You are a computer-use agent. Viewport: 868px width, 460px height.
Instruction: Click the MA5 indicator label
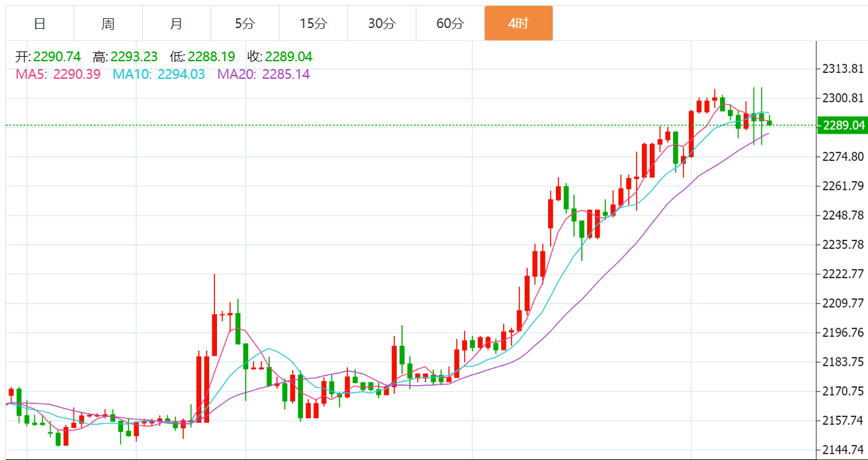(58, 74)
